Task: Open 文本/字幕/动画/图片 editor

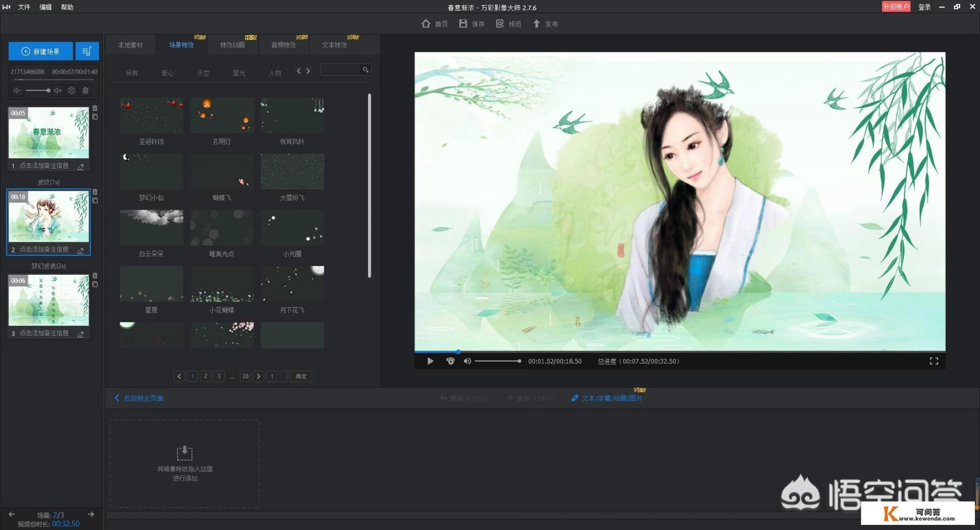Action: (607, 398)
